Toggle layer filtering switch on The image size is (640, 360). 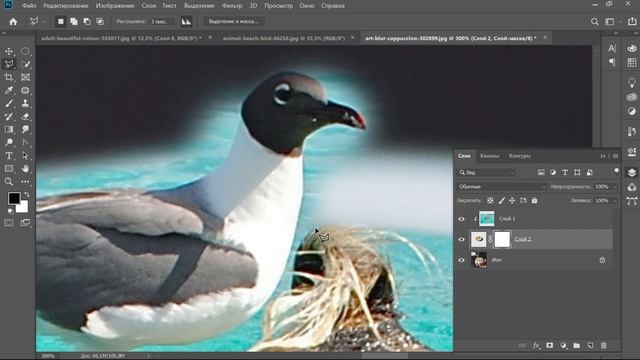616,171
